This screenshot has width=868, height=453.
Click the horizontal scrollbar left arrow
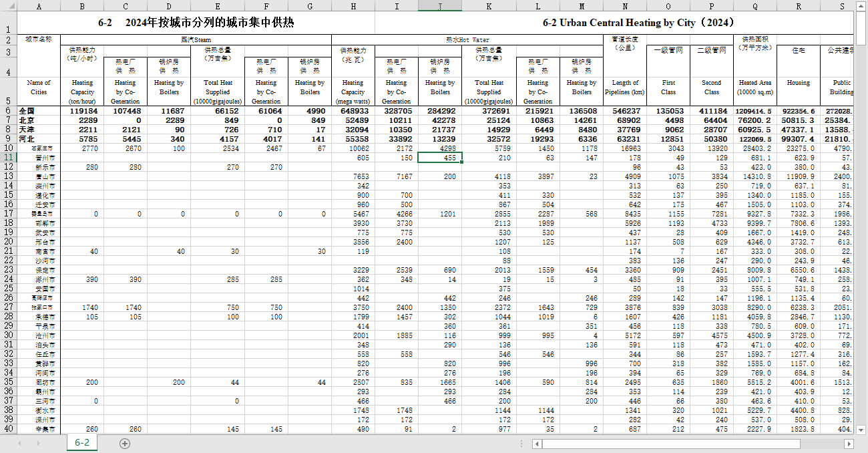(537, 444)
